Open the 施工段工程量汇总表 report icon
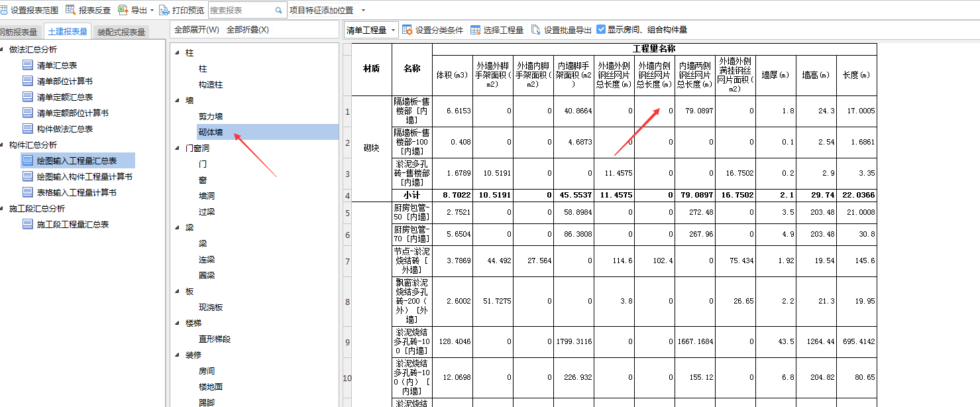 pyautogui.click(x=27, y=224)
